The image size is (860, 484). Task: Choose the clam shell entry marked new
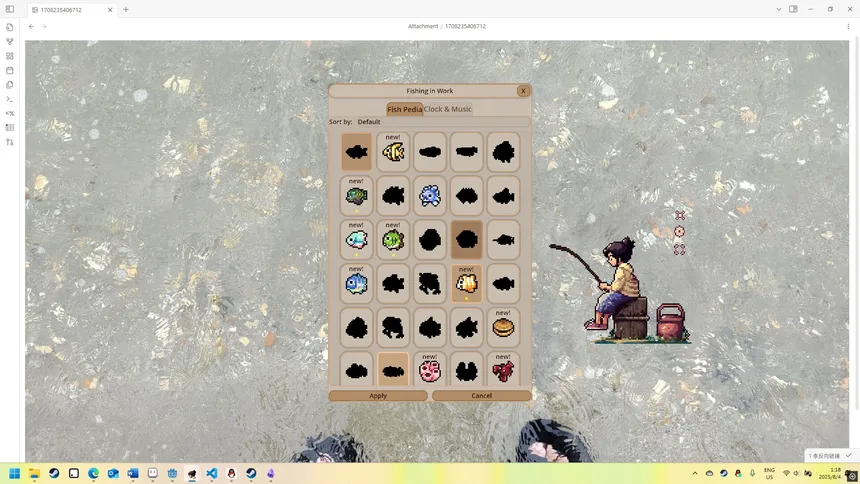pos(503,328)
